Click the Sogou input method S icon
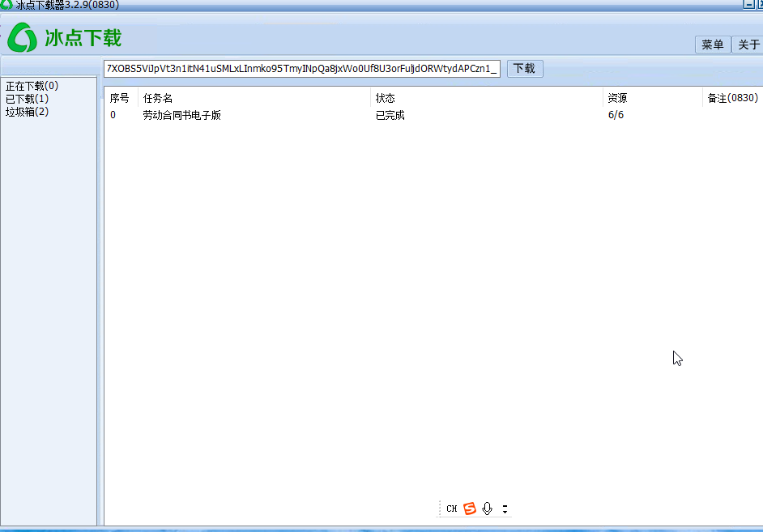This screenshot has width=763, height=532. point(470,509)
